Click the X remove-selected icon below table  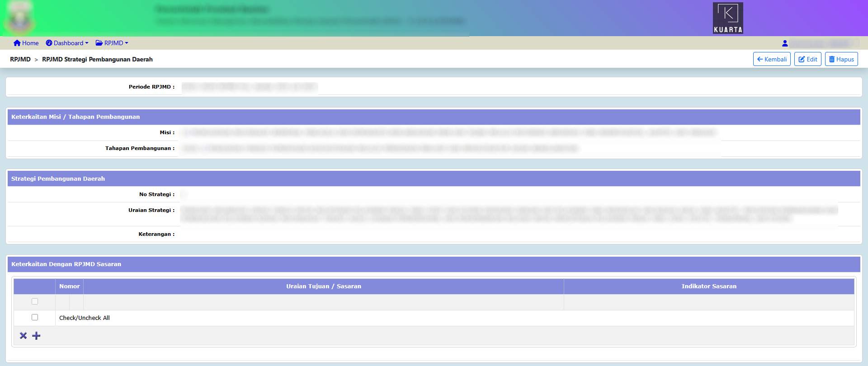tap(24, 336)
